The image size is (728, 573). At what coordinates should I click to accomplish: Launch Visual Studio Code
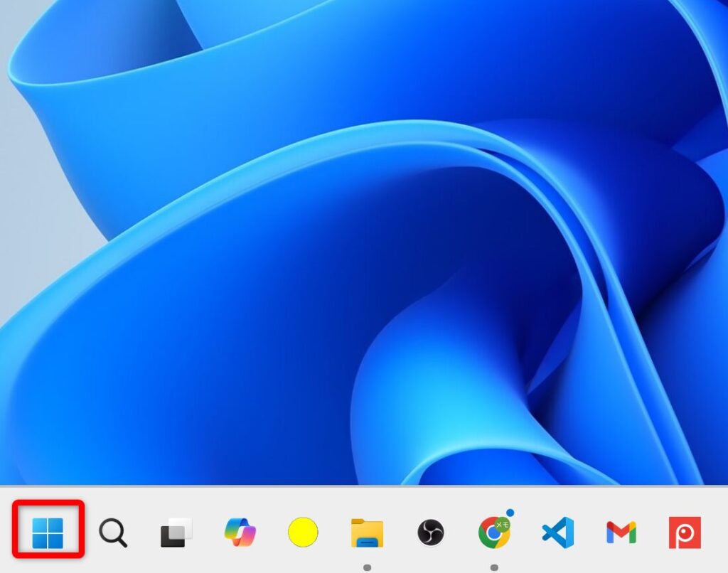557,532
